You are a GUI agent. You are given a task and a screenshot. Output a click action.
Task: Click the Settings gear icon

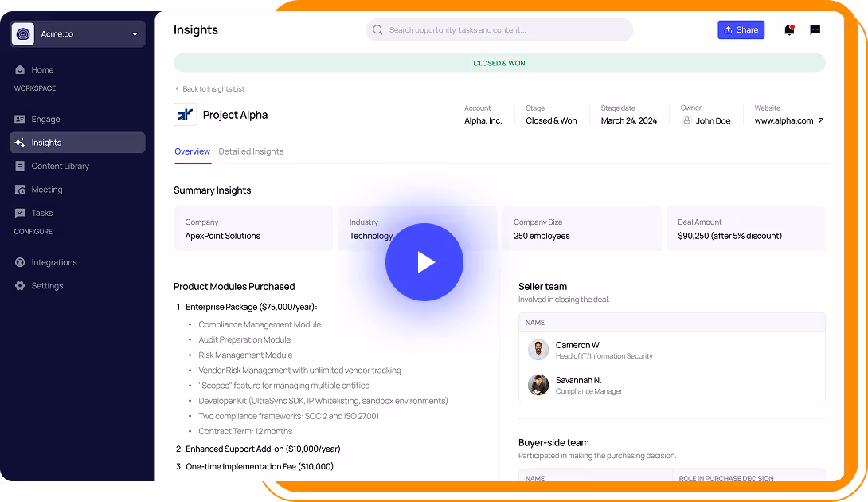[20, 286]
